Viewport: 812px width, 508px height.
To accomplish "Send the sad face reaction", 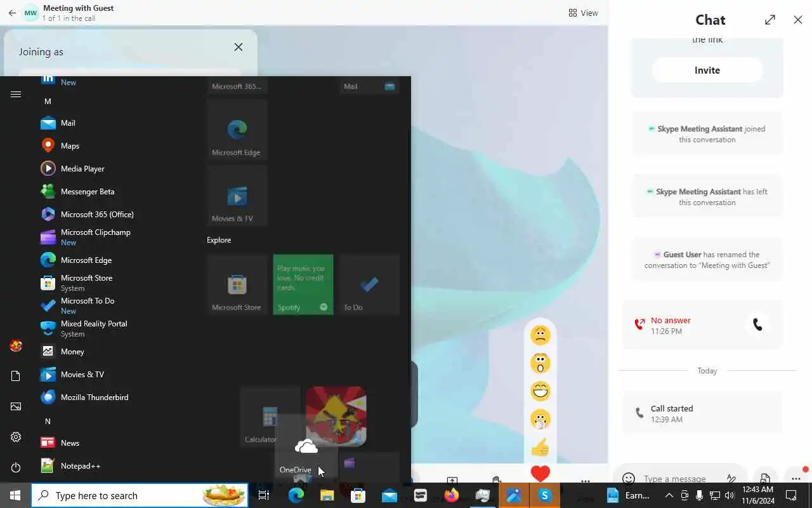I will 540,335.
